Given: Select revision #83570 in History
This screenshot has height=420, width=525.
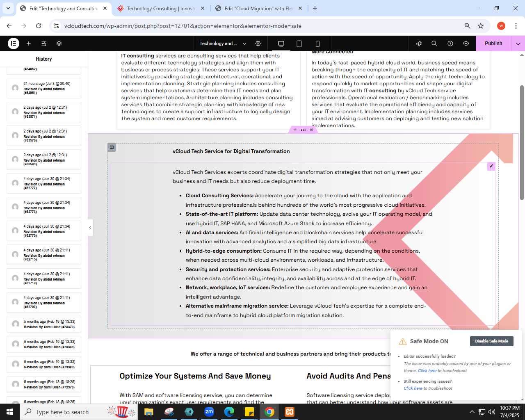Looking at the screenshot, I should [x=44, y=136].
